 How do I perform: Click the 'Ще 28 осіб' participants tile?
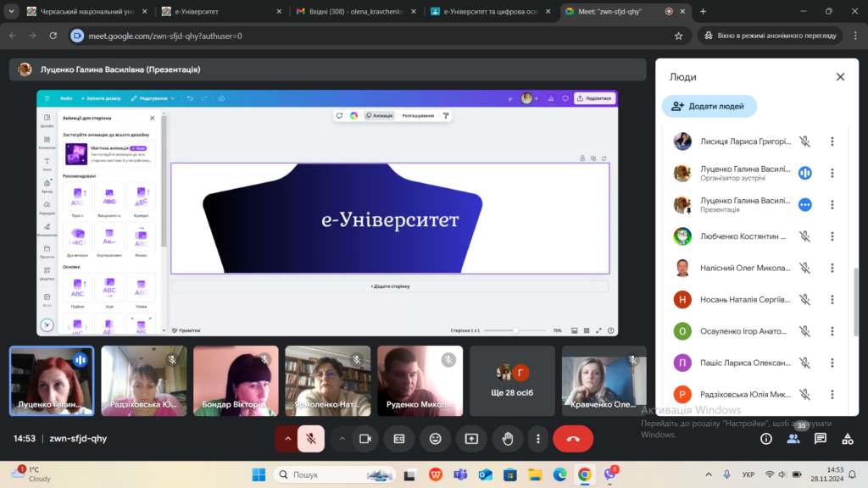click(512, 379)
